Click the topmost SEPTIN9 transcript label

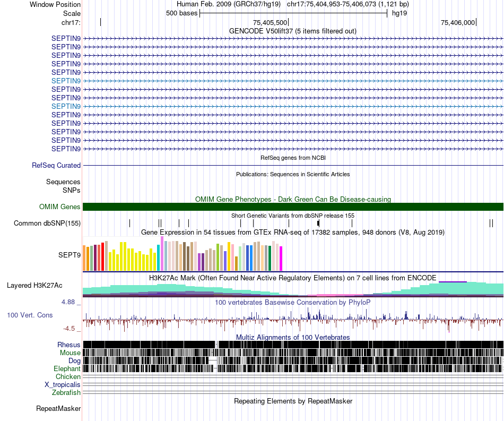coord(66,38)
